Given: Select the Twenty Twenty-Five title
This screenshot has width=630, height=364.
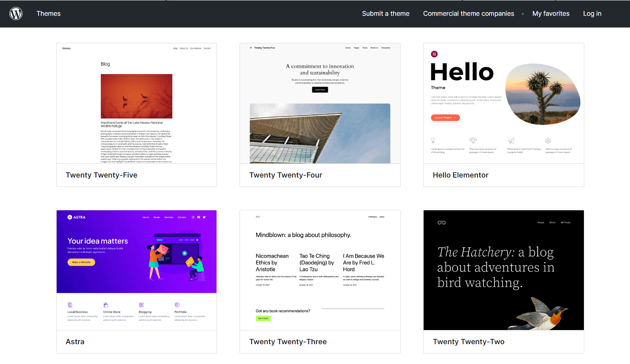Looking at the screenshot, I should click(x=102, y=175).
